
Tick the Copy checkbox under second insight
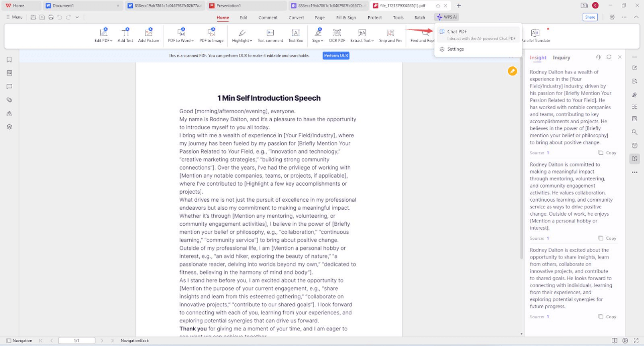601,238
